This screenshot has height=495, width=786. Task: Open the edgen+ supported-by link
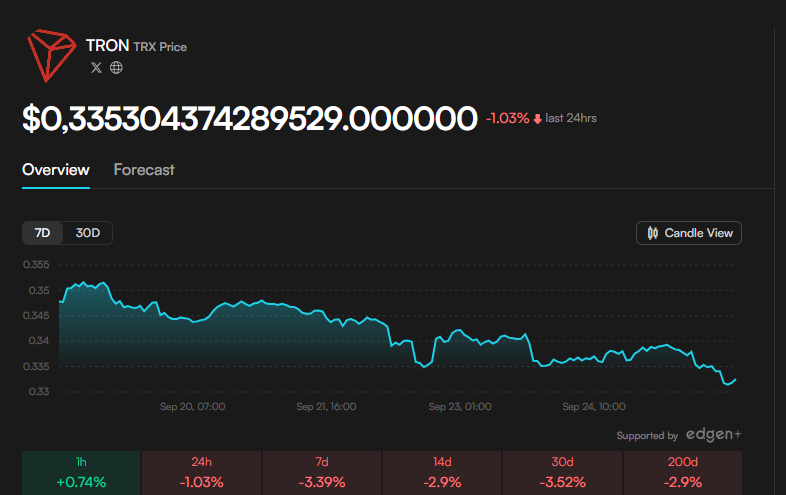713,435
